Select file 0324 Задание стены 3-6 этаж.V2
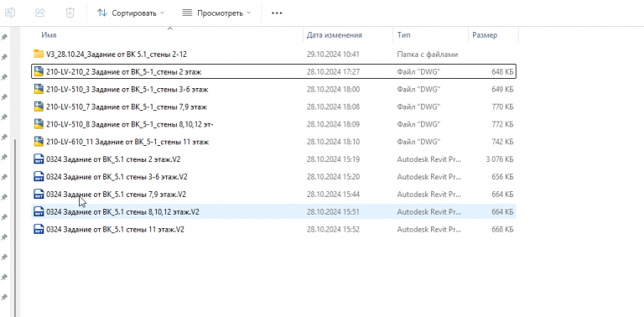 pyautogui.click(x=117, y=177)
